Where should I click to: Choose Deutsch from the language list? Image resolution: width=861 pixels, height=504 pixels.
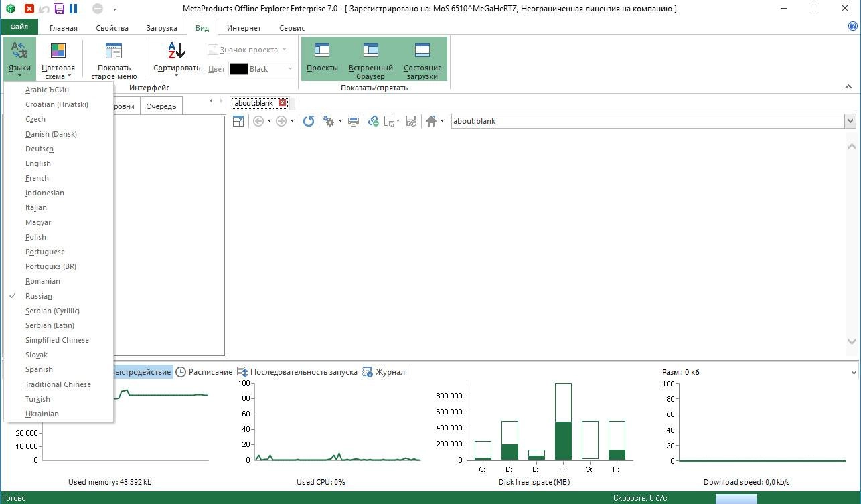pyautogui.click(x=59, y=149)
